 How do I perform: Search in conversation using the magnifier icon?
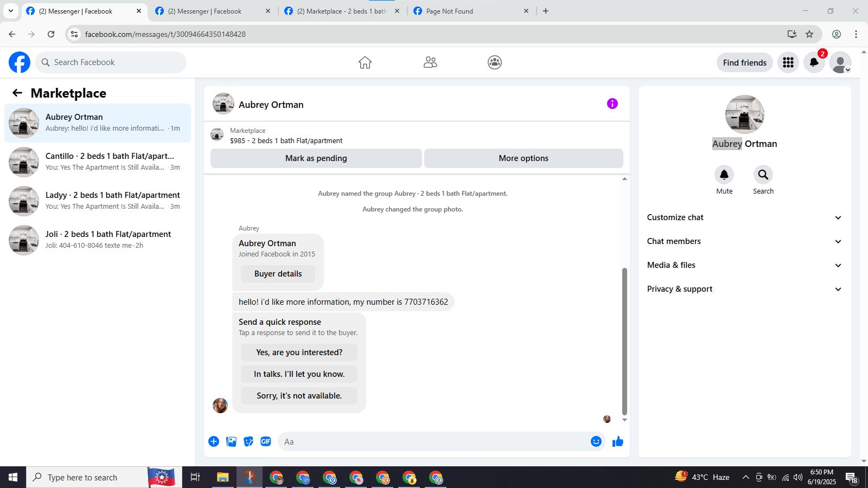point(763,175)
